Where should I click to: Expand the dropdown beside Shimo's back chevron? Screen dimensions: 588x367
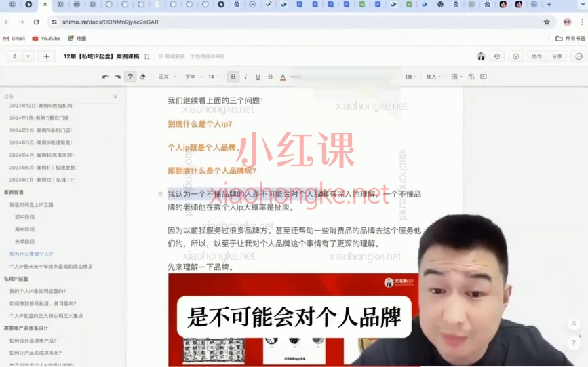pos(28,56)
